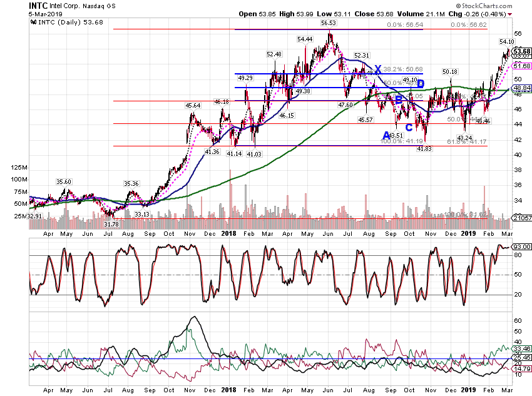This screenshot has height=396, width=532.
Task: Click the blue A pattern marker
Action: (x=386, y=136)
